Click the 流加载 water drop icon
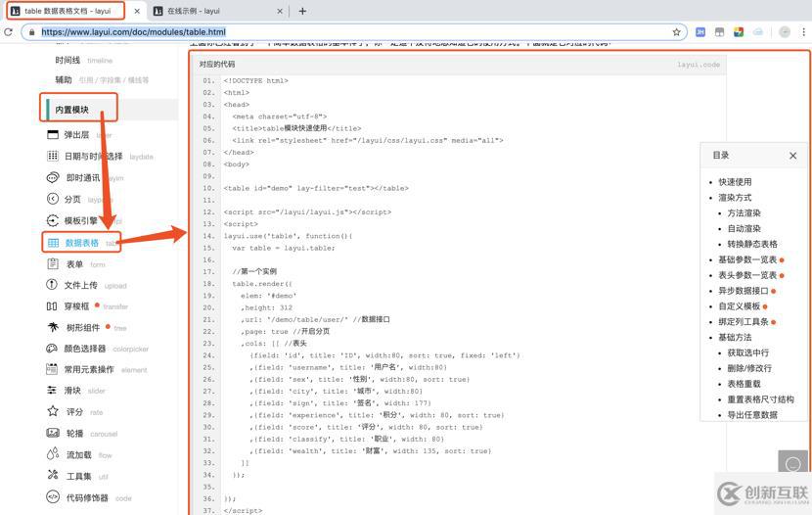 53,454
